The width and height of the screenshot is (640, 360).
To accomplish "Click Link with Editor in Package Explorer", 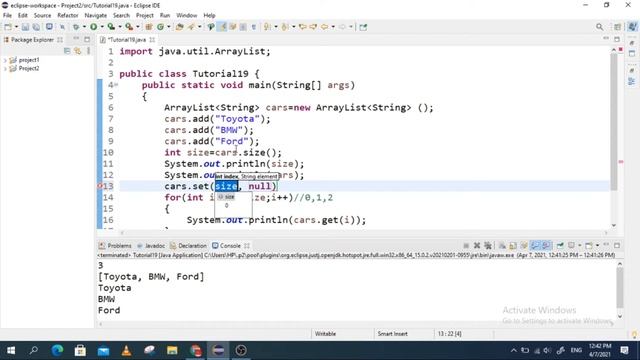I will pos(78,51).
